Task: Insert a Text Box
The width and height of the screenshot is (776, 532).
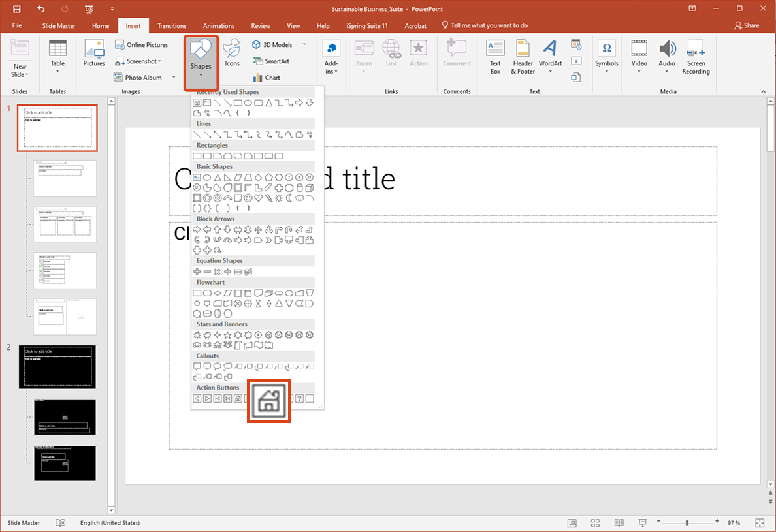Action: click(494, 55)
